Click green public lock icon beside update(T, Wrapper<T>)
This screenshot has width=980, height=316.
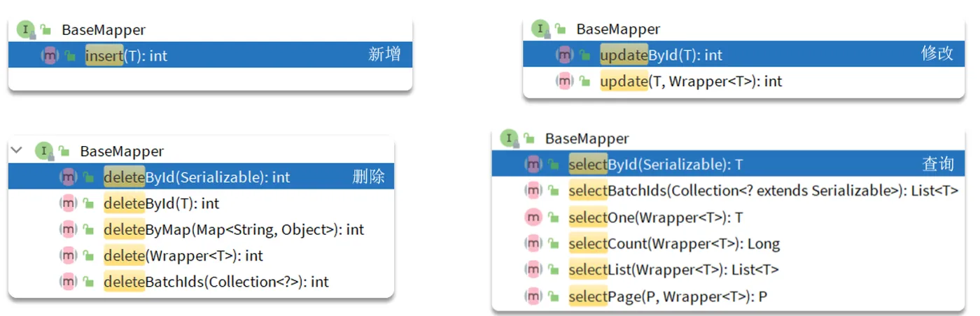click(584, 81)
